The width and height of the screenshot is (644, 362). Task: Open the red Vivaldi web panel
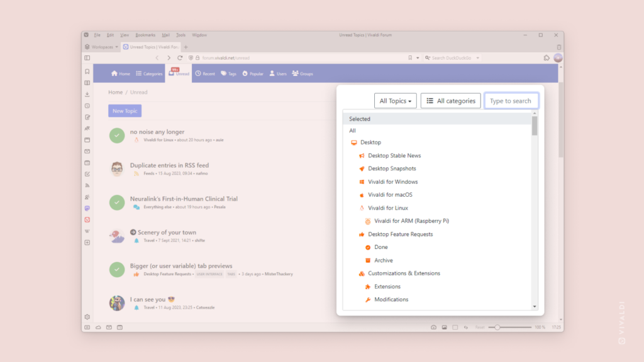87,220
